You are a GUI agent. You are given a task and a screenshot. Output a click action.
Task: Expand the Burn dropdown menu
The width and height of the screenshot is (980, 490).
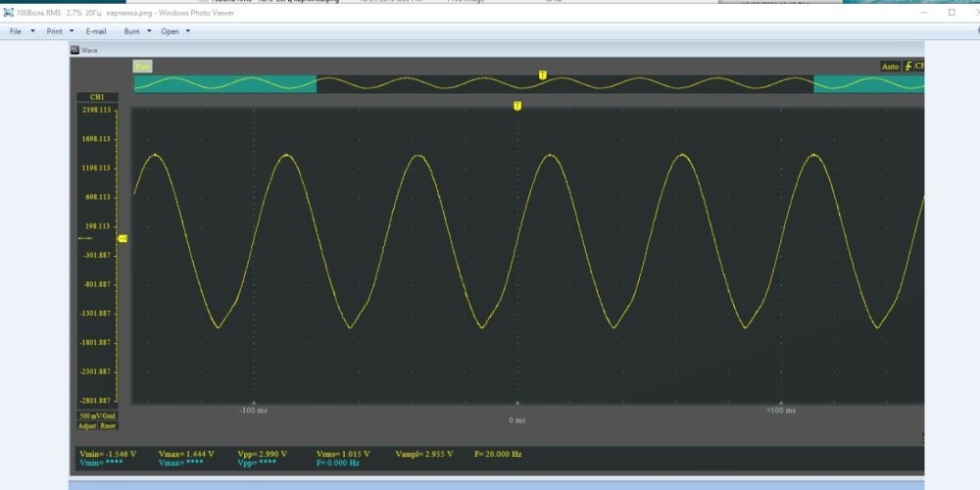[x=136, y=31]
